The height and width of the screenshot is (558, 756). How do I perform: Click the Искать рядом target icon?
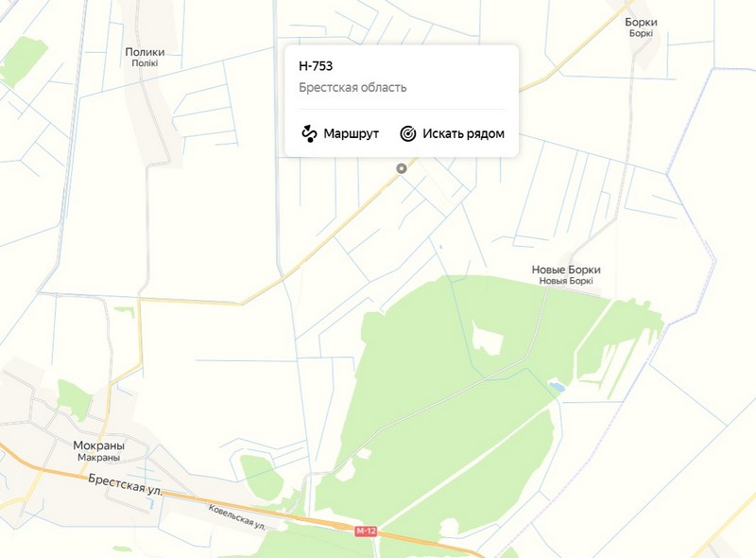click(408, 133)
